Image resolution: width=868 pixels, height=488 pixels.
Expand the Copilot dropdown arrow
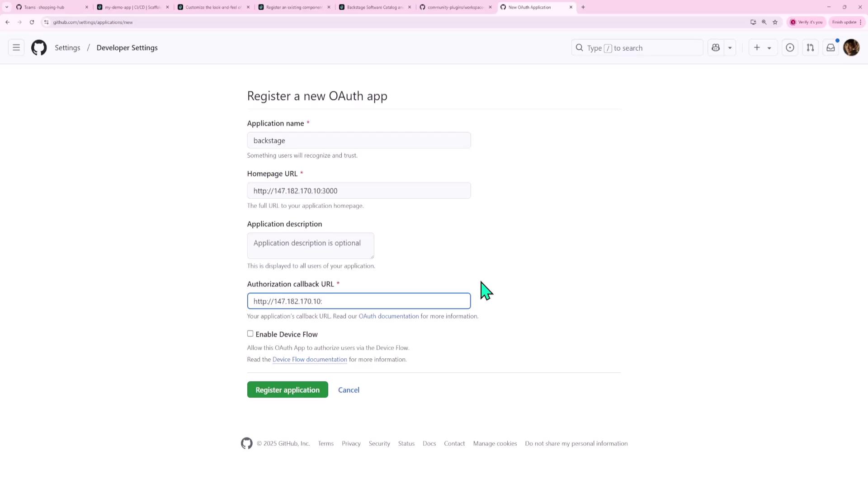point(730,47)
